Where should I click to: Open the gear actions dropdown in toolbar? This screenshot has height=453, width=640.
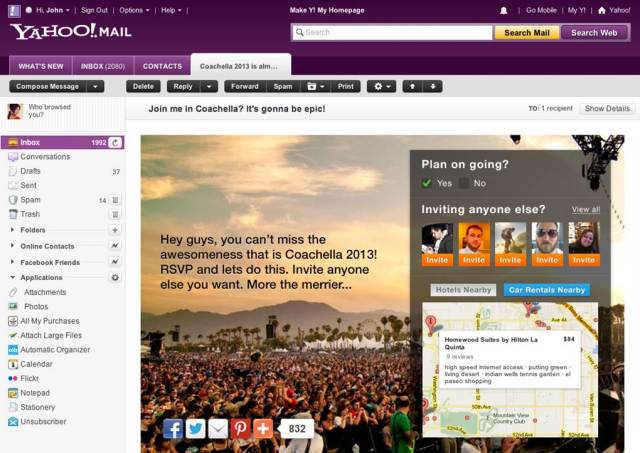(x=382, y=87)
